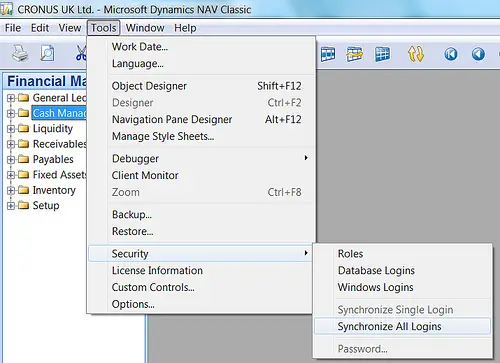This screenshot has width=500, height=363.
Task: Click the Previous record toolbar icon
Action: coord(478,54)
